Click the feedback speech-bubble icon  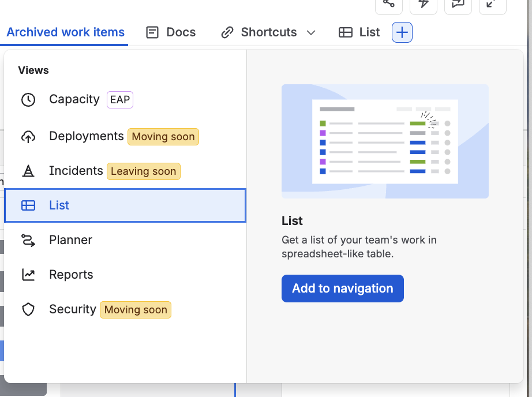[458, 5]
